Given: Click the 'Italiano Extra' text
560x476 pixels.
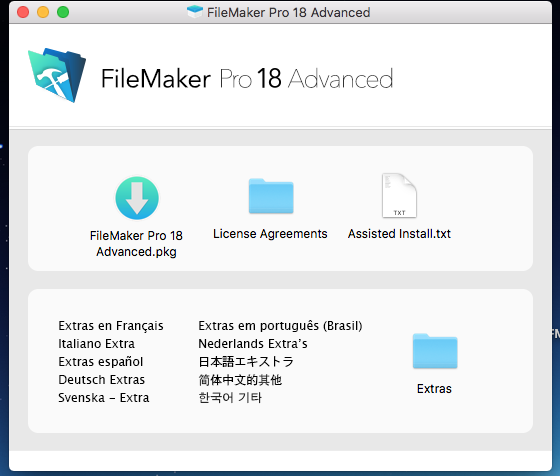Looking at the screenshot, I should point(96,344).
